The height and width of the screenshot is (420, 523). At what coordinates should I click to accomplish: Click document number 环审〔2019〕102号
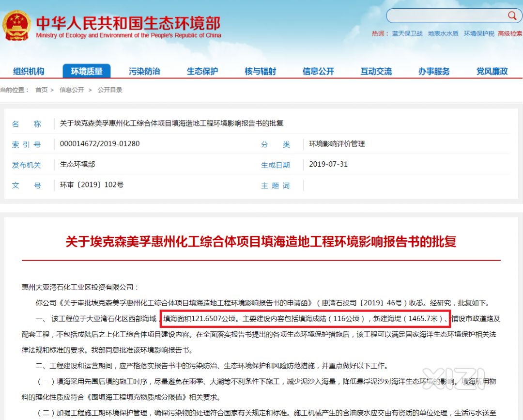(x=92, y=185)
